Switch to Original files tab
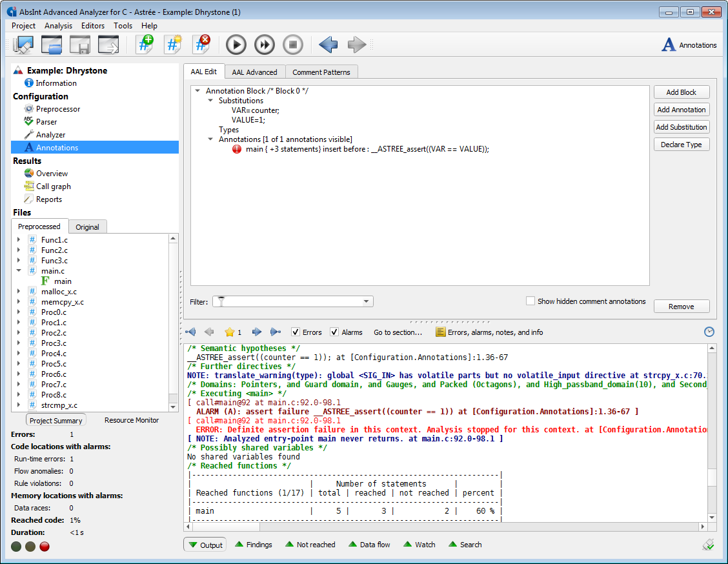The width and height of the screenshot is (728, 564). 87,227
